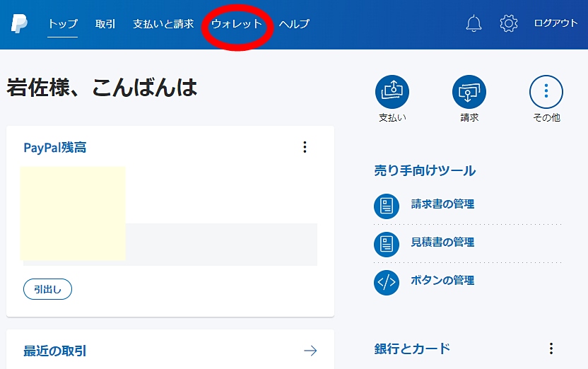Click the 請求 request money icon
Viewport: 588px width, 369px height.
coord(469,92)
